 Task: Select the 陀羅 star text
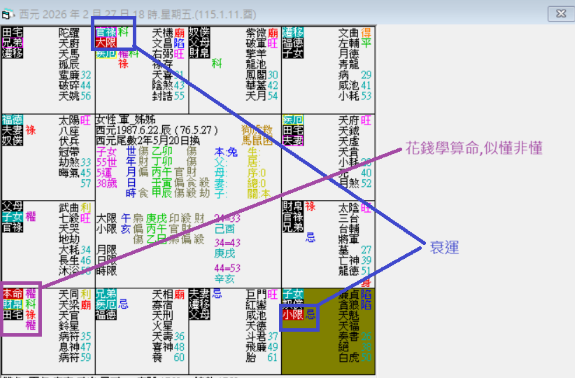click(69, 33)
